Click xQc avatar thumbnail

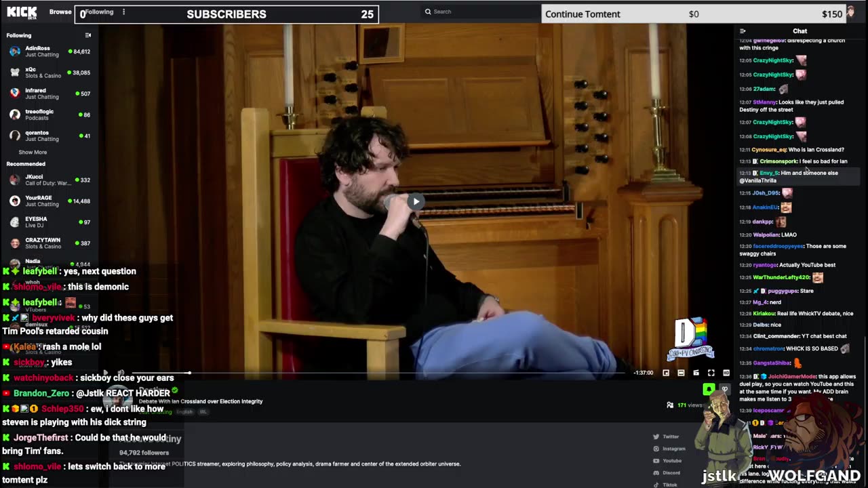(14, 73)
